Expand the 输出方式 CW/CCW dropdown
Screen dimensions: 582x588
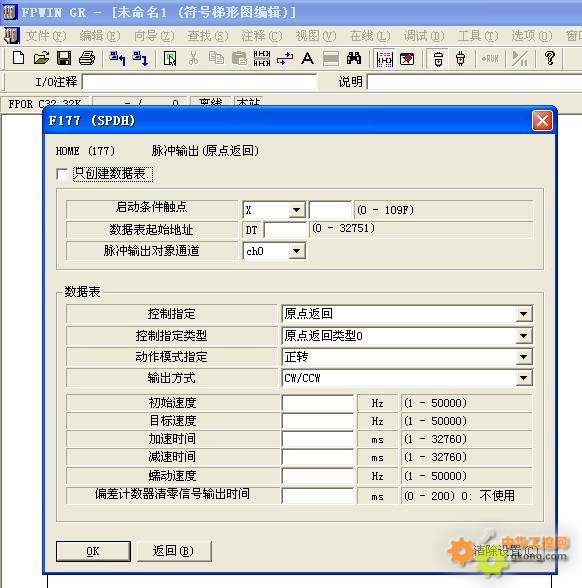tap(524, 378)
